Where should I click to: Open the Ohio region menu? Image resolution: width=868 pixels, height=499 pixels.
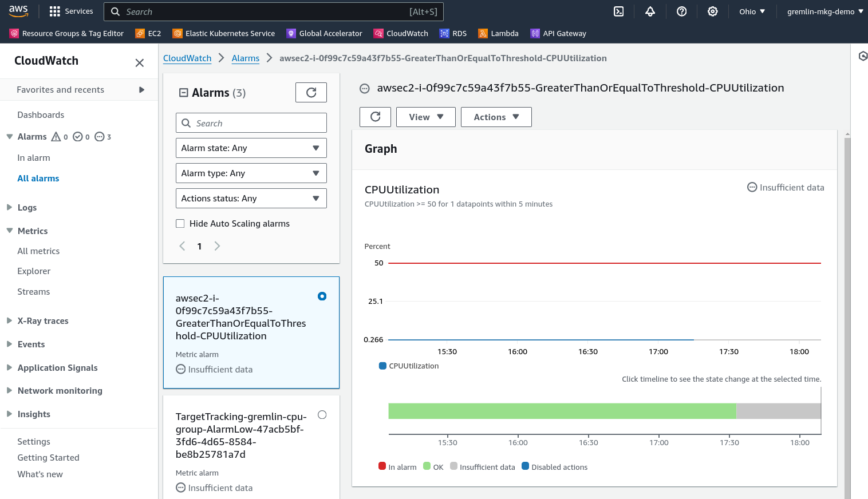tap(751, 11)
